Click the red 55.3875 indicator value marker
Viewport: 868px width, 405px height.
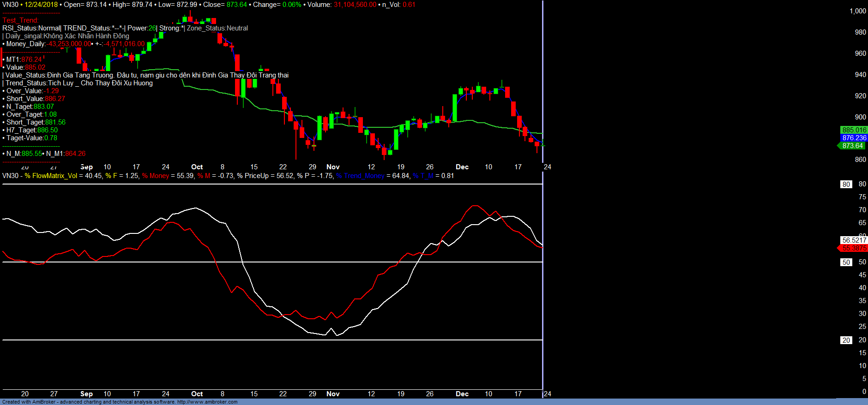coord(854,248)
